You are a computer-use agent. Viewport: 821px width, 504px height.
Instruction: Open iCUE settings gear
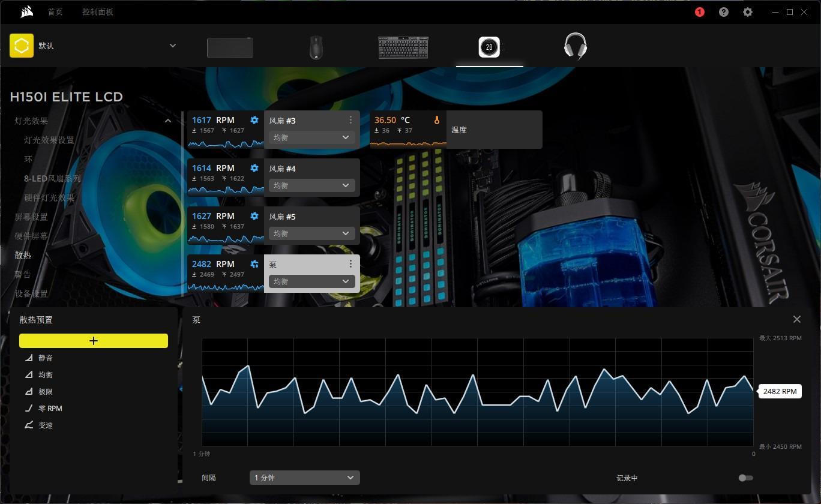click(748, 12)
